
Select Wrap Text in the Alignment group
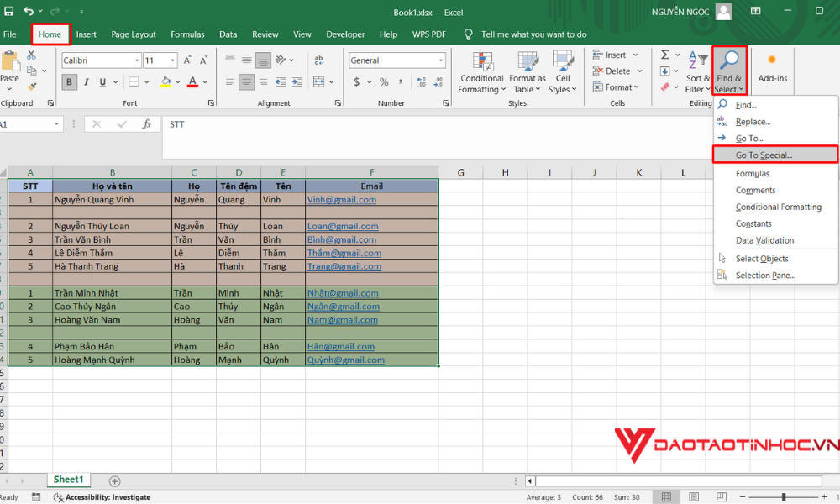(x=319, y=60)
